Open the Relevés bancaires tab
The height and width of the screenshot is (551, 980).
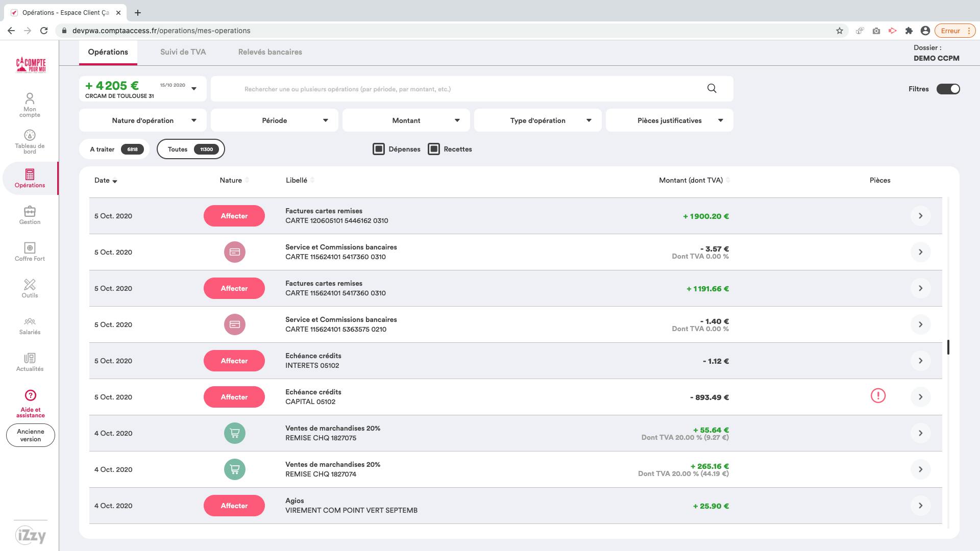click(270, 52)
